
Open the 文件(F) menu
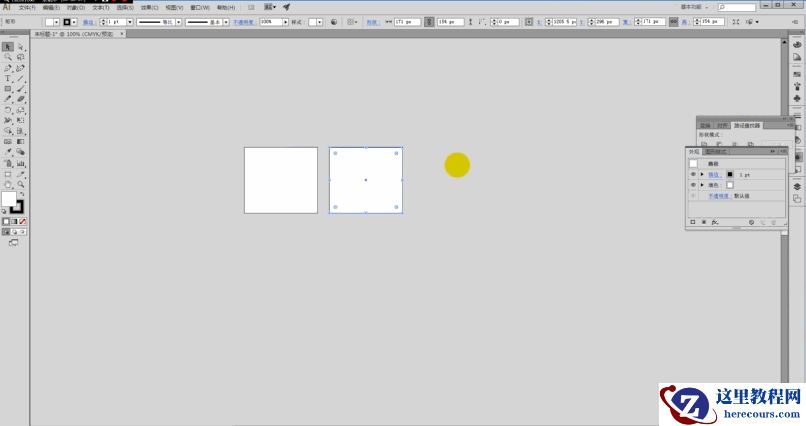pyautogui.click(x=27, y=8)
